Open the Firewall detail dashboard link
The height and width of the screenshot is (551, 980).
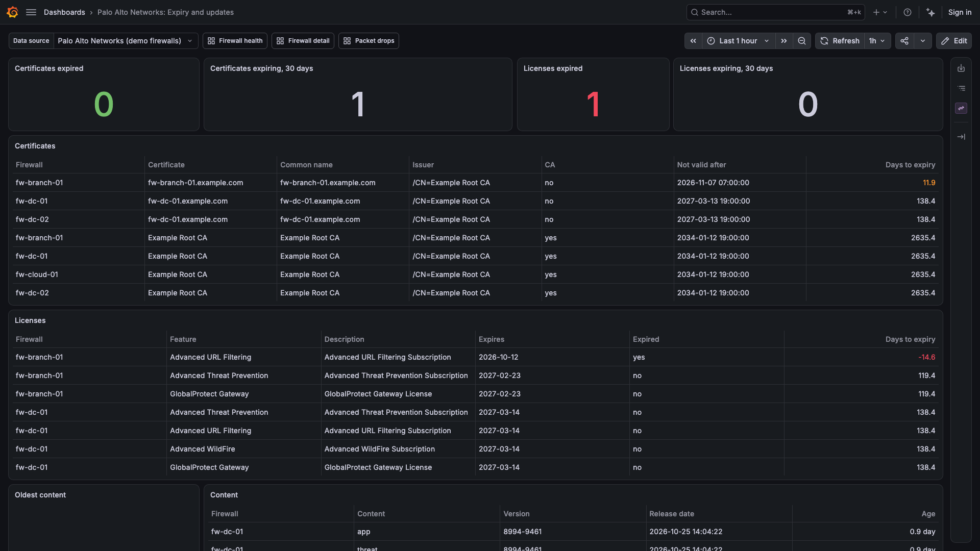point(303,41)
